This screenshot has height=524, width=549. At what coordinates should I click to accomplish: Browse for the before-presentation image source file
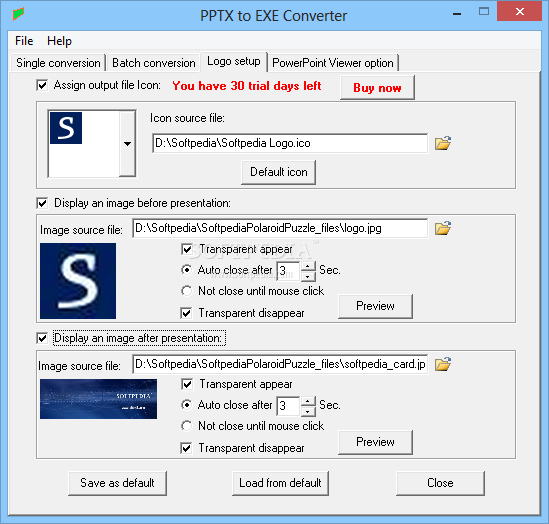pyautogui.click(x=443, y=228)
